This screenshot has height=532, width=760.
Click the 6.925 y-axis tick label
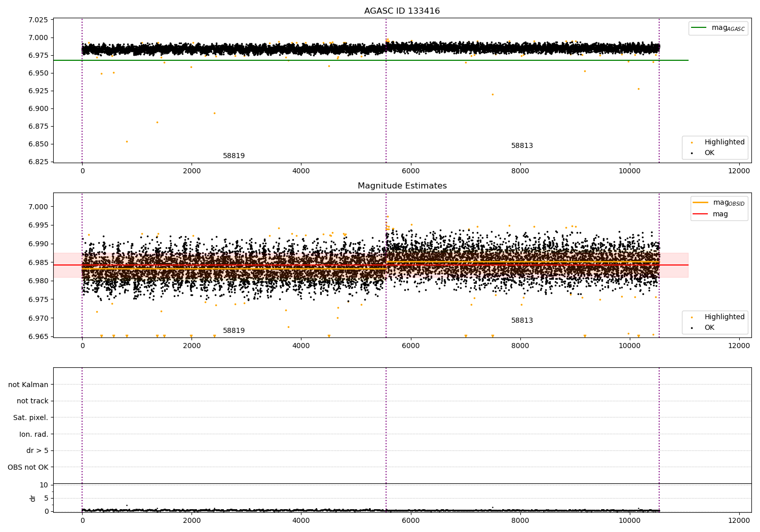coord(38,91)
